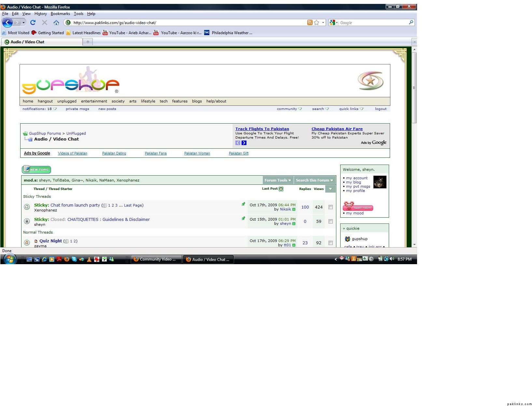Click the sheyn avatar thumbnail
The height and width of the screenshot is (406, 532).
click(380, 182)
